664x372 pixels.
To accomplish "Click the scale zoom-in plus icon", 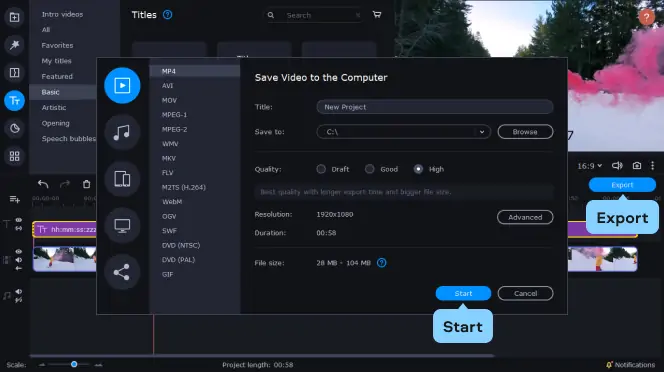I will pyautogui.click(x=98, y=364).
